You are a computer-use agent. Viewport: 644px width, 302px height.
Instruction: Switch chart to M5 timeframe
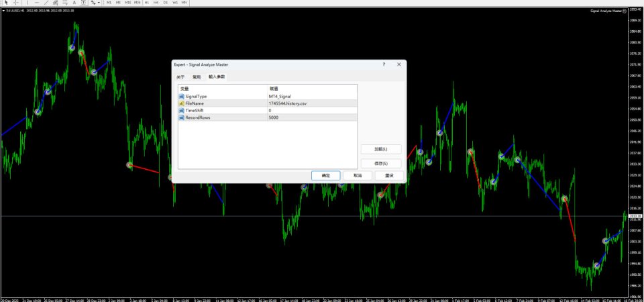pos(118,3)
